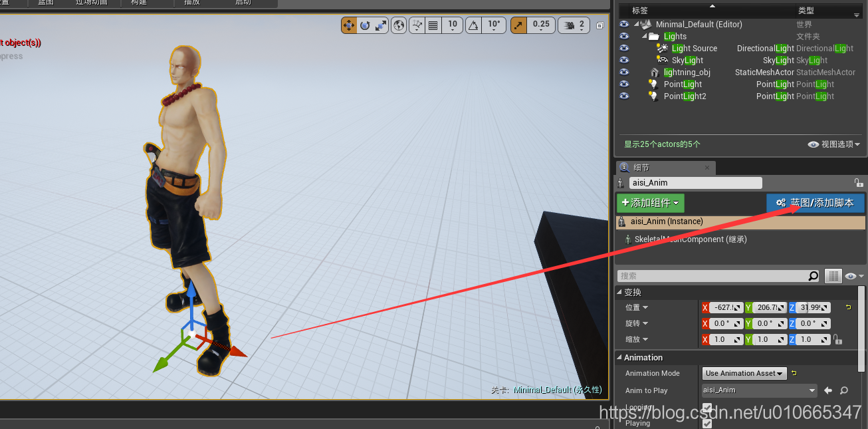868x429 pixels.
Task: Select PointLight2 in the outliner
Action: tap(685, 96)
